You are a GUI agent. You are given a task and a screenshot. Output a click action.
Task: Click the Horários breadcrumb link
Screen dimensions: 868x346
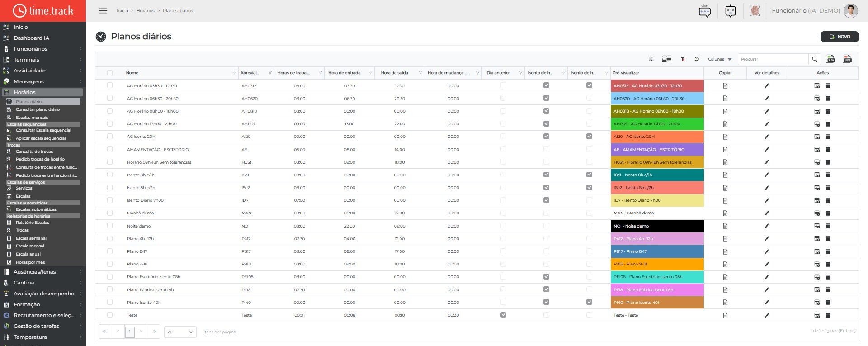tap(146, 11)
